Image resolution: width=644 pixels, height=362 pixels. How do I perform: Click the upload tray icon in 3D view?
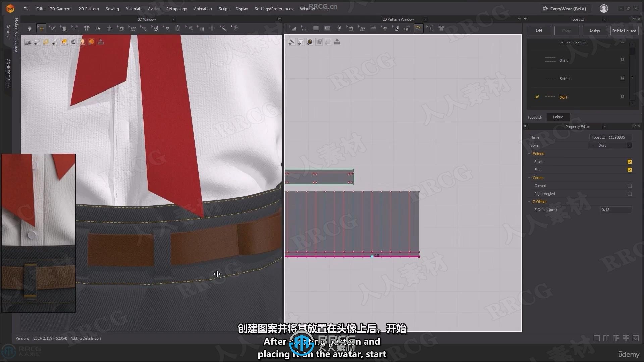pyautogui.click(x=101, y=42)
